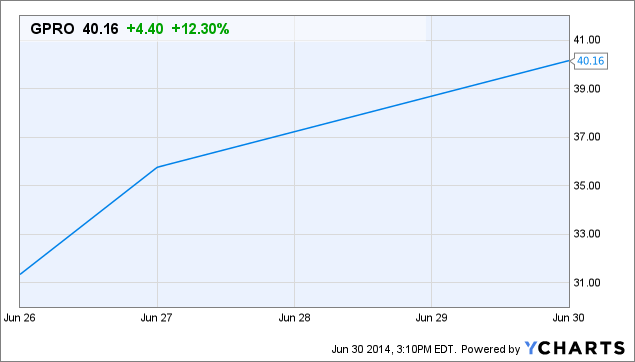Click the Jun 26 date label

point(19,318)
